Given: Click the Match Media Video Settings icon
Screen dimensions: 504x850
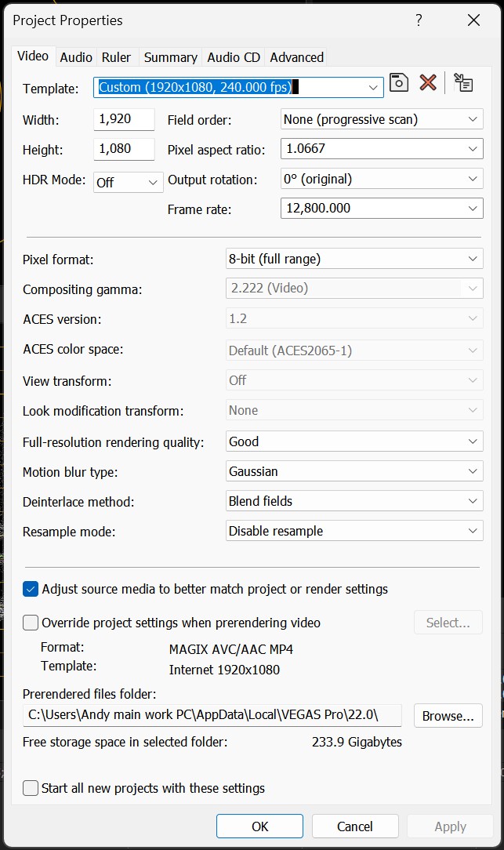Looking at the screenshot, I should (463, 82).
